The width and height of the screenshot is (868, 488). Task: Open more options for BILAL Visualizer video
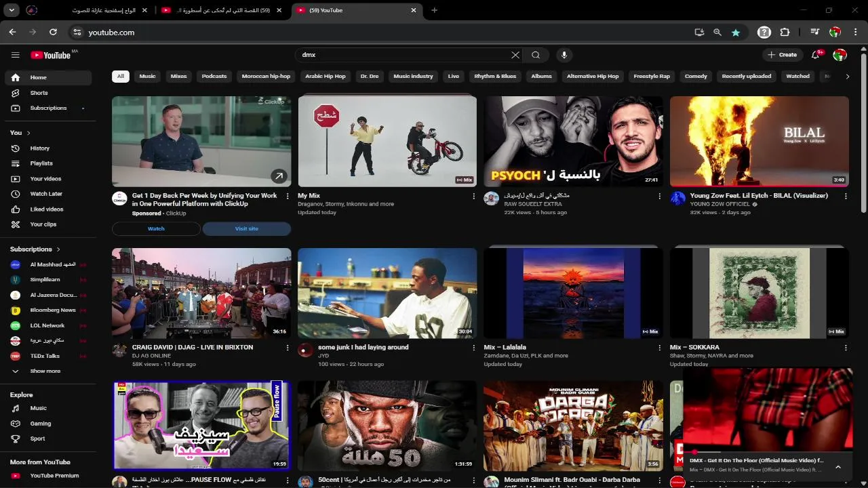846,196
